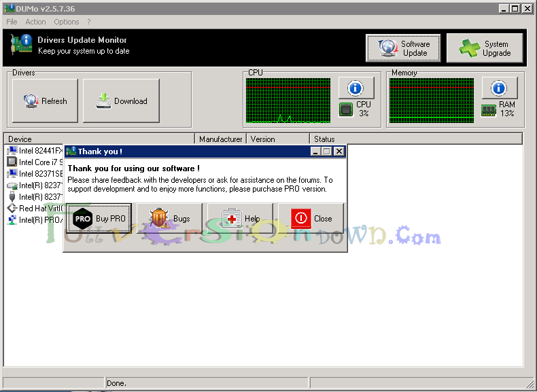Open CPU info with the blue i button
The height and width of the screenshot is (392, 537).
356,88
